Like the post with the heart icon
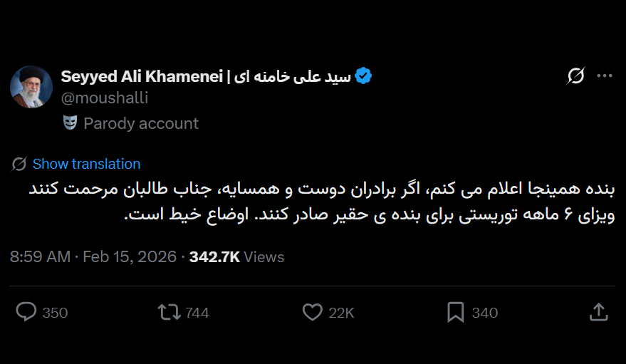Screen dimensions: 626x364 313,312
